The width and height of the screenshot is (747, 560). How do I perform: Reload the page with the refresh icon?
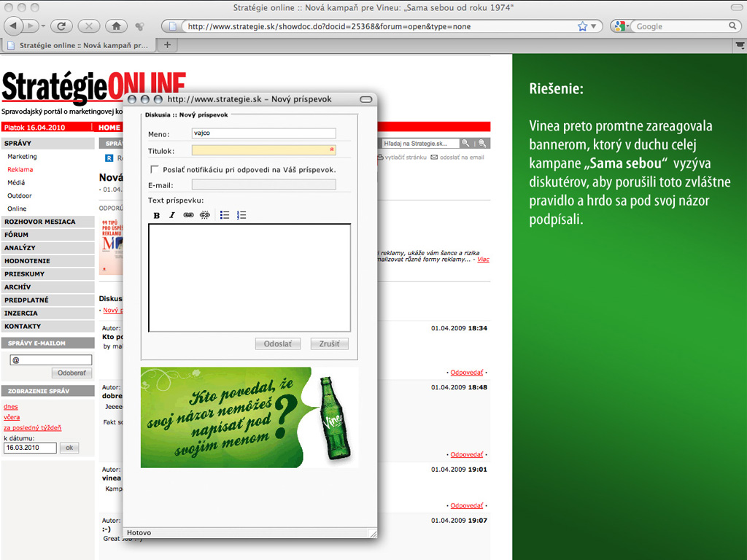(61, 26)
